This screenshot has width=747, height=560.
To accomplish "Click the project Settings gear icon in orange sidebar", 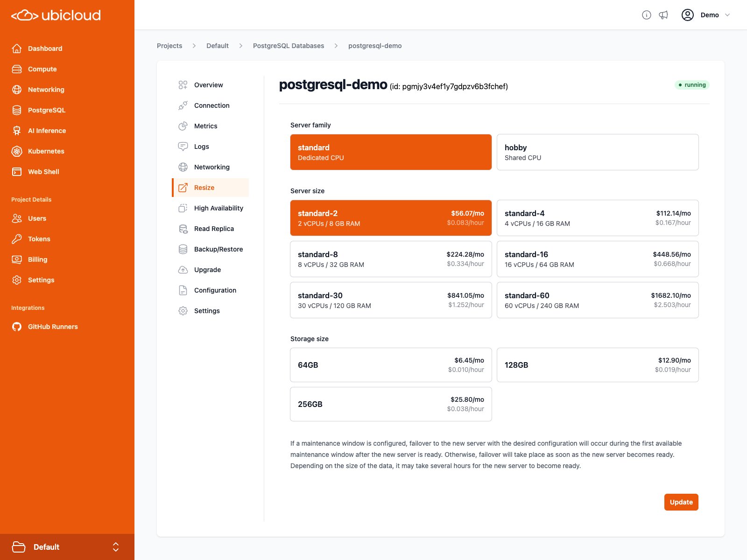I will (17, 280).
